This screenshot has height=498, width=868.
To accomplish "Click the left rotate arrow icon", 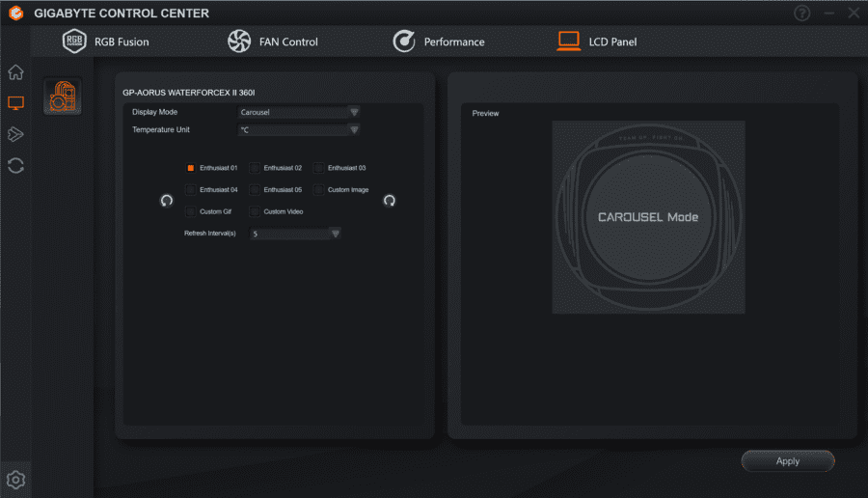I will (x=167, y=201).
